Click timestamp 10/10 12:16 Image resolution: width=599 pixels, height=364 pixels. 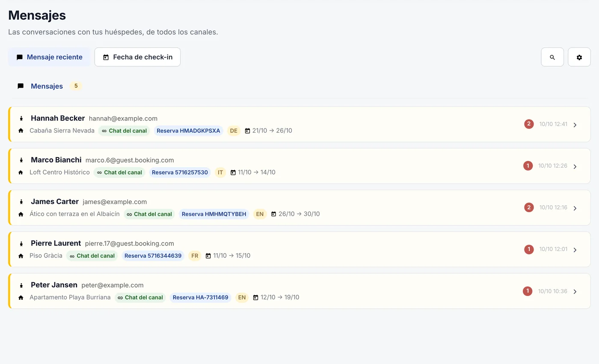tap(553, 207)
